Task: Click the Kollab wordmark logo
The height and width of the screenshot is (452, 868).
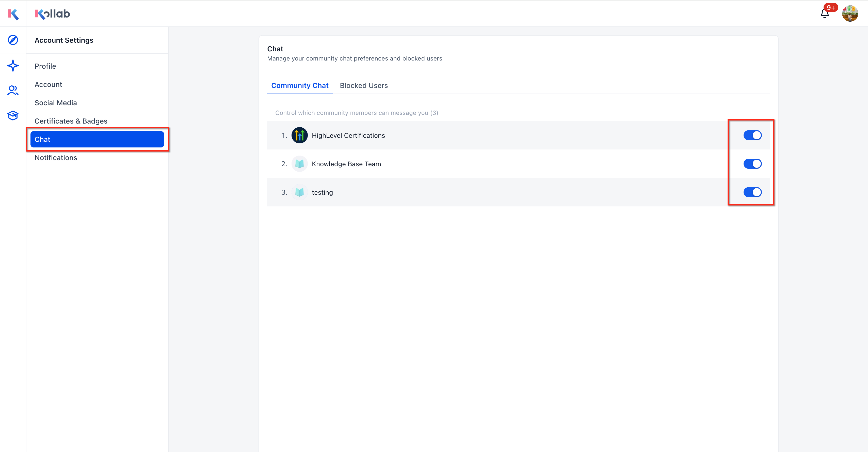Action: click(52, 14)
